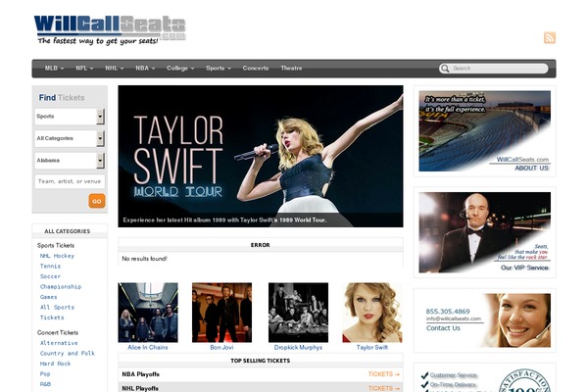Click the info@willcallseats.com email address

pos(454,318)
